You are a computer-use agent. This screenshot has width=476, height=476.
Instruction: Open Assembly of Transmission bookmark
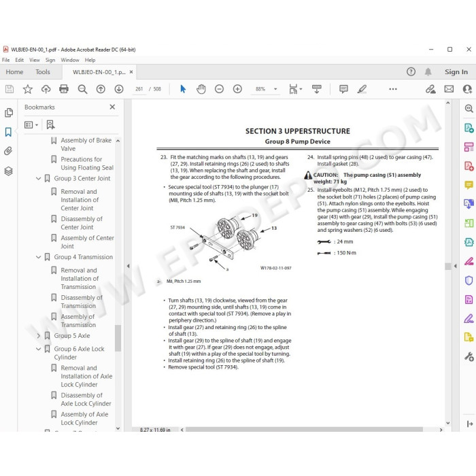[x=78, y=320]
